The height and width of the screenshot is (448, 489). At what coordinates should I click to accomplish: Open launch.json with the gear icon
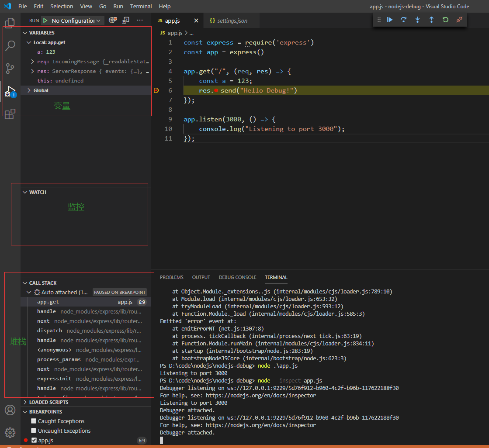click(112, 20)
